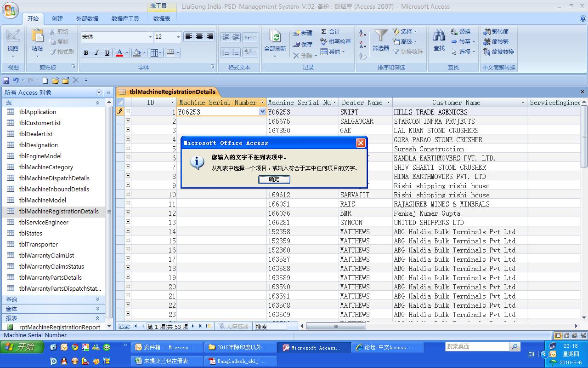Collapse the 表 (Tables) navigation group
The width and height of the screenshot is (588, 368).
(x=97, y=103)
